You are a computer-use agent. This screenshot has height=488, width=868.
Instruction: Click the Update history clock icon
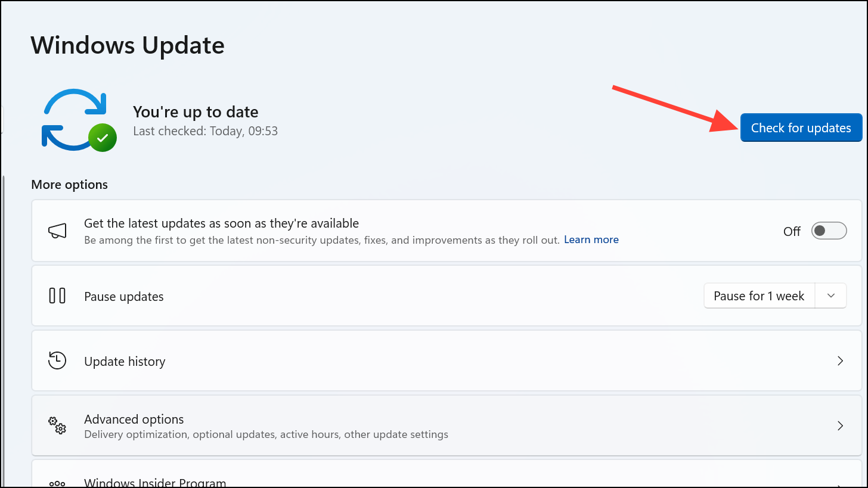click(x=57, y=361)
